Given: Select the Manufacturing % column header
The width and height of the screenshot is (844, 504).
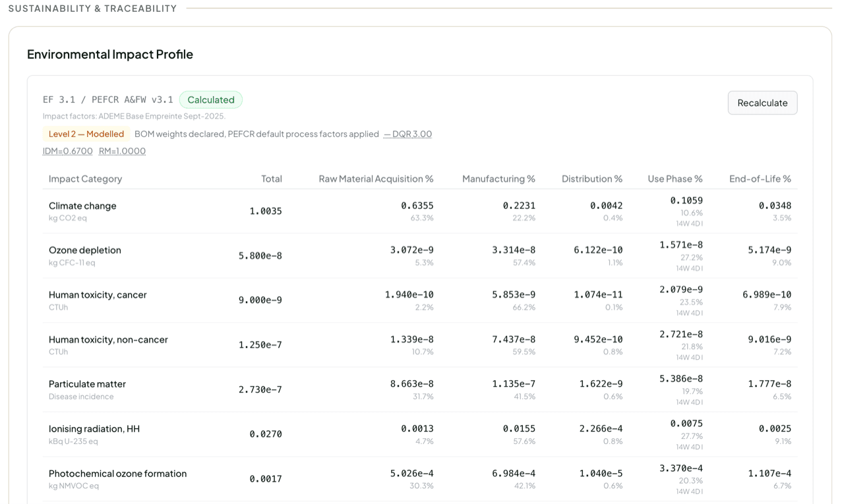Looking at the screenshot, I should [498, 179].
